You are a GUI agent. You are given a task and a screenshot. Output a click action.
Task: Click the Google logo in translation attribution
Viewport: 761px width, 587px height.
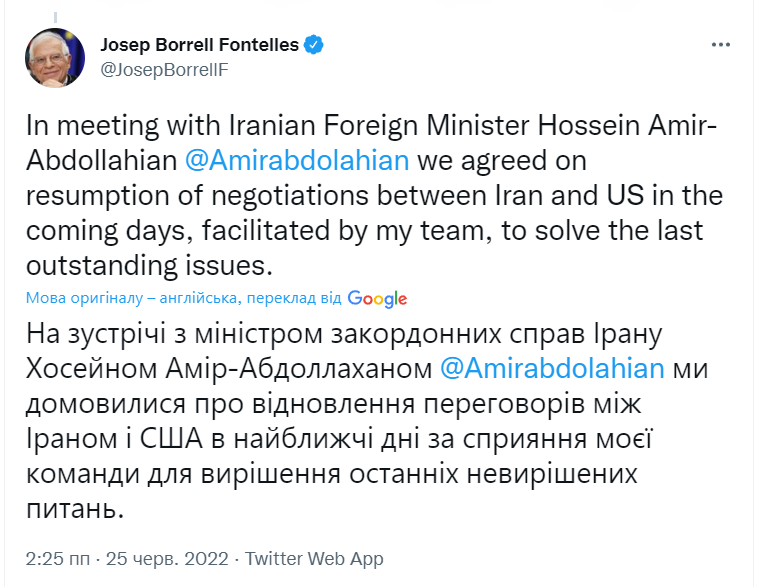tap(378, 298)
